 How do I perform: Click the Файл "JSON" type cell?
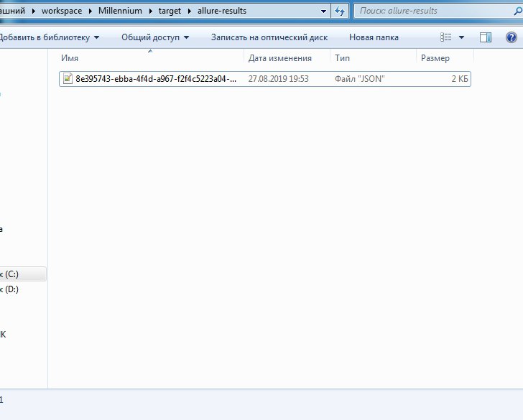point(359,79)
